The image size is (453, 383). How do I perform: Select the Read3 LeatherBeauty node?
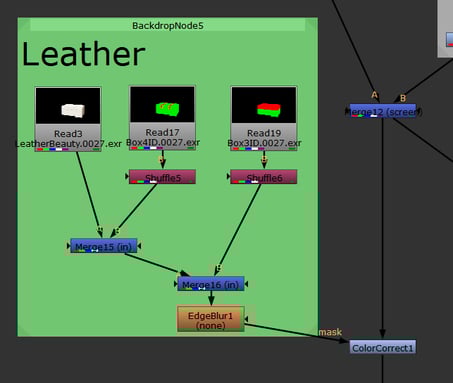(68, 119)
